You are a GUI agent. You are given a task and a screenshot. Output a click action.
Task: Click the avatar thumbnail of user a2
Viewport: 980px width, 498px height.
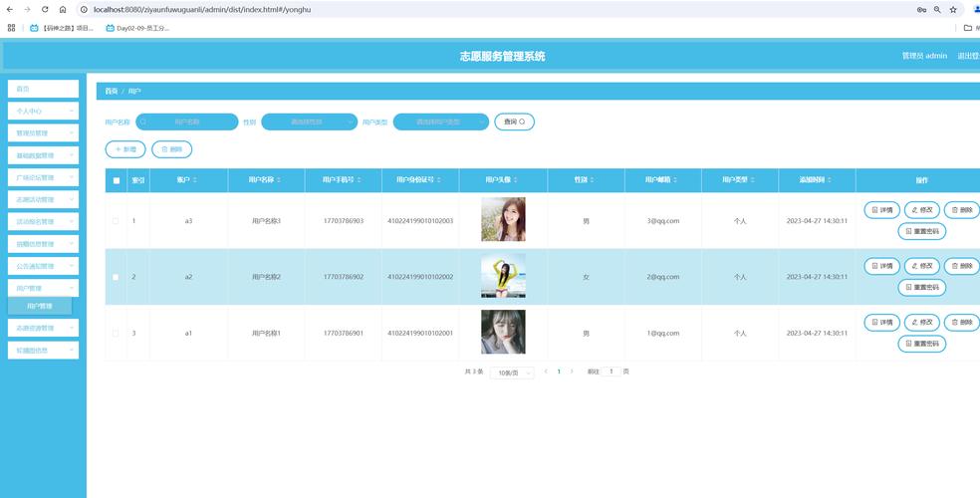[x=503, y=276]
